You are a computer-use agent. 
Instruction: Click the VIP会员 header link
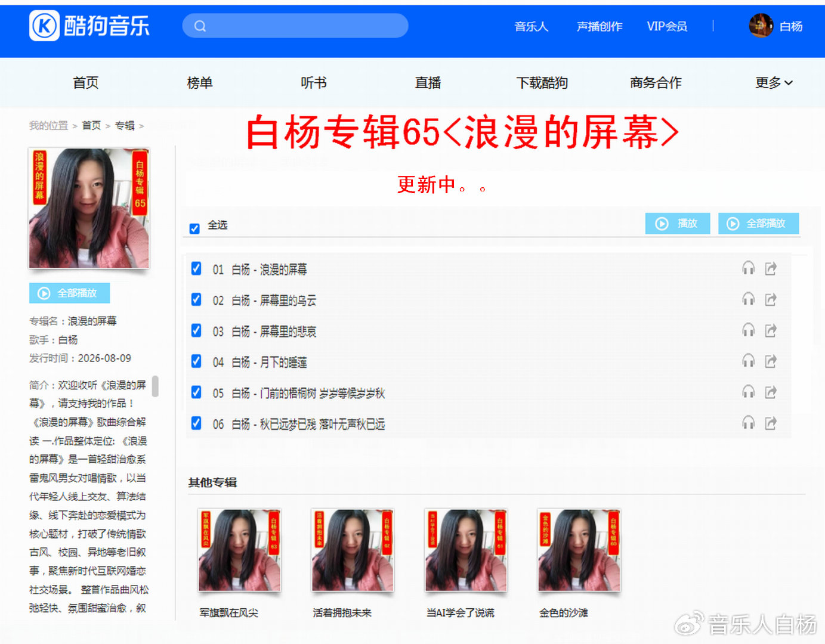tap(667, 26)
